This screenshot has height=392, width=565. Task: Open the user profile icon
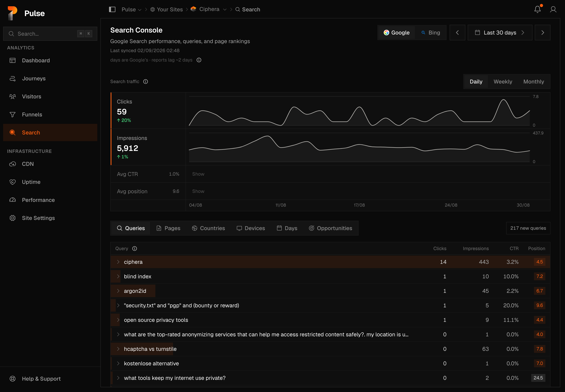553,9
